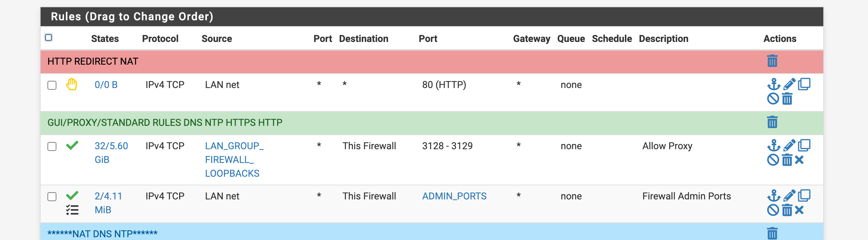The image size is (868, 240).
Task: Delete the NAT DNS NTP separator
Action: click(x=772, y=233)
